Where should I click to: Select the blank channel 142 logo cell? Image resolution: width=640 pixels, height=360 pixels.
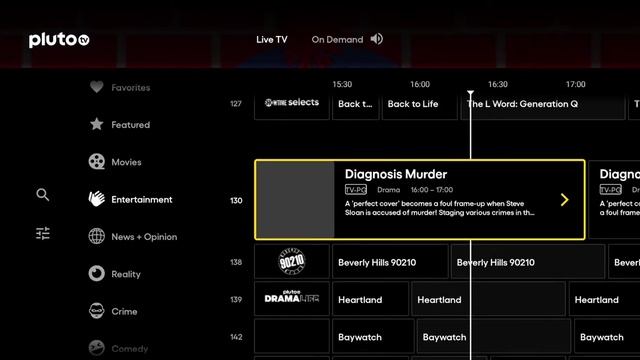[x=291, y=336]
